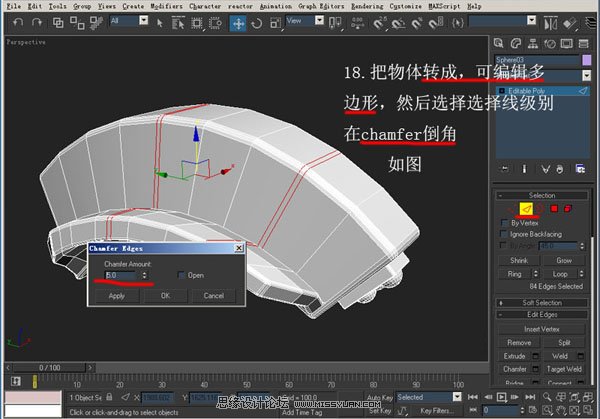Pick the Rectangular Selection Region tool
The width and height of the screenshot is (600, 419).
tap(197, 23)
